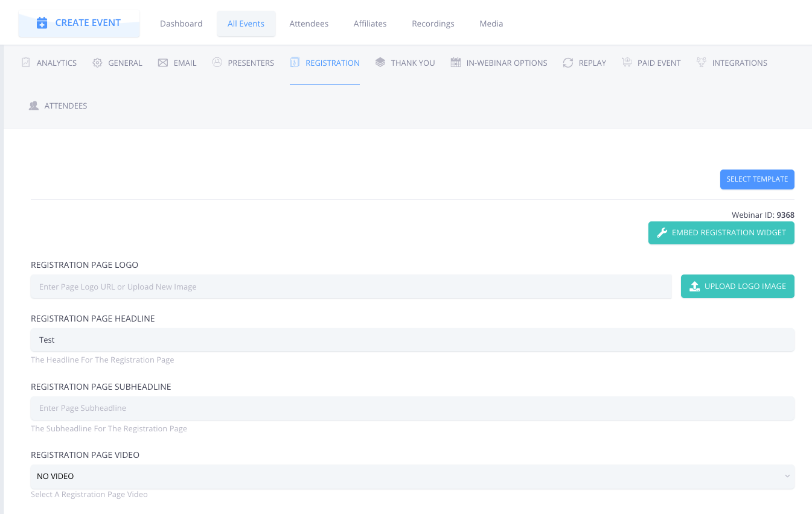Click the Registration clipboard icon
Viewport: 812px width, 514px height.
[x=295, y=62]
